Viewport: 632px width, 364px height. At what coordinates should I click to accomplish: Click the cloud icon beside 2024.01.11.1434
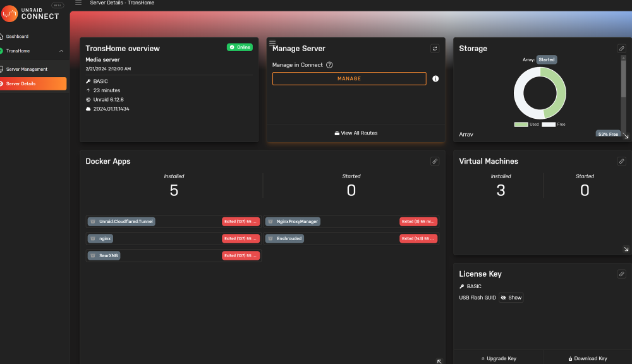tap(88, 109)
